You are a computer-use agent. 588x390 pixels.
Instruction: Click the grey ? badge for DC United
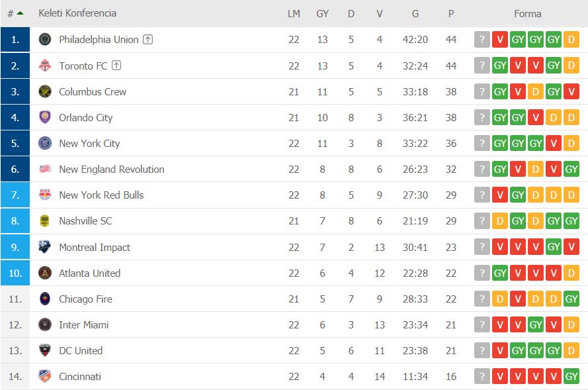click(482, 350)
